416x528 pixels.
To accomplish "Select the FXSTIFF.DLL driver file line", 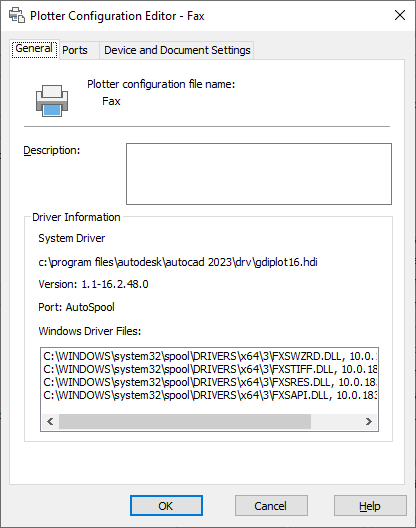I will tap(210, 369).
